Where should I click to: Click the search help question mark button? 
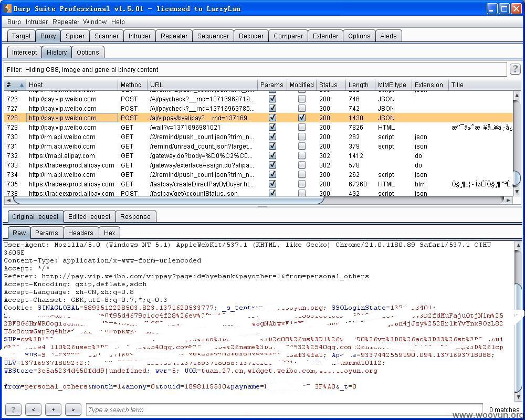14,409
